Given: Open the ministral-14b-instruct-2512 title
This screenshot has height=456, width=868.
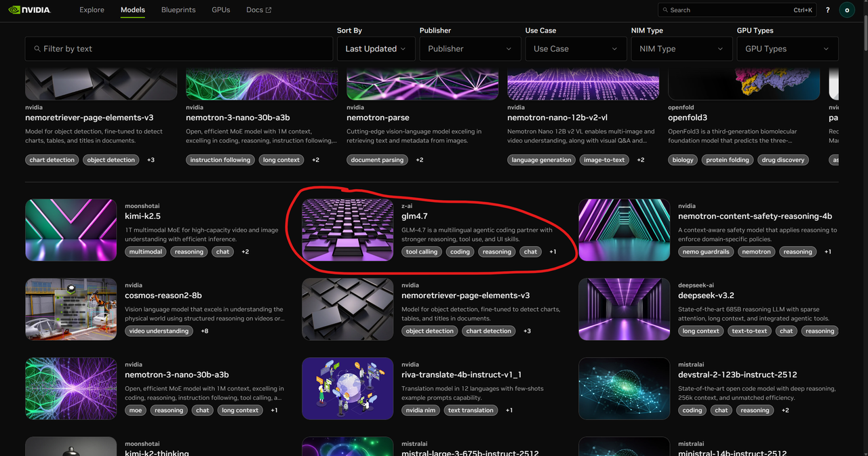Looking at the screenshot, I should (x=732, y=453).
